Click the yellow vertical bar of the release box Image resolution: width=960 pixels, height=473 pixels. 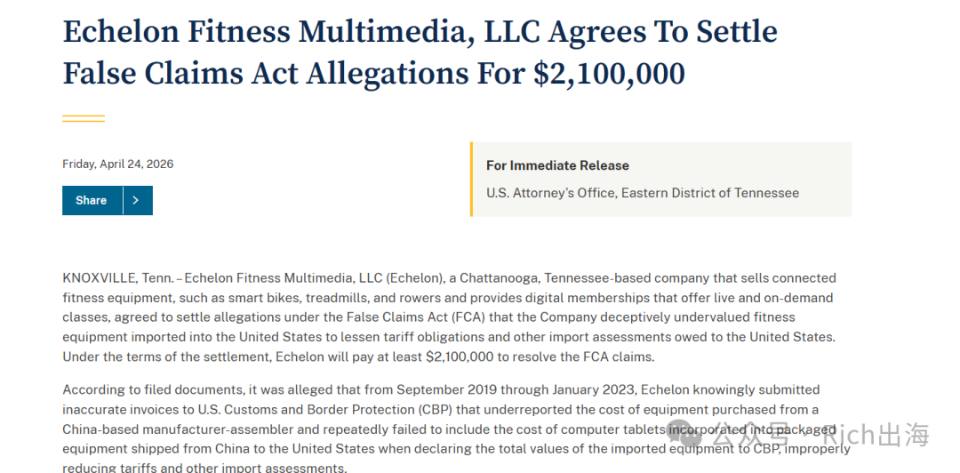(471, 179)
